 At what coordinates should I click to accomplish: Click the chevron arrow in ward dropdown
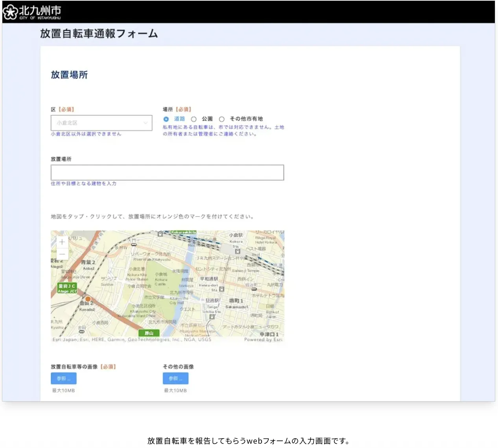pyautogui.click(x=146, y=123)
